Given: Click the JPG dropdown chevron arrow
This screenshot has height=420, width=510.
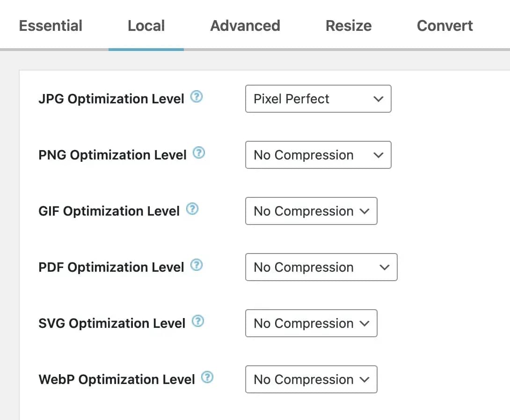Looking at the screenshot, I should (378, 99).
